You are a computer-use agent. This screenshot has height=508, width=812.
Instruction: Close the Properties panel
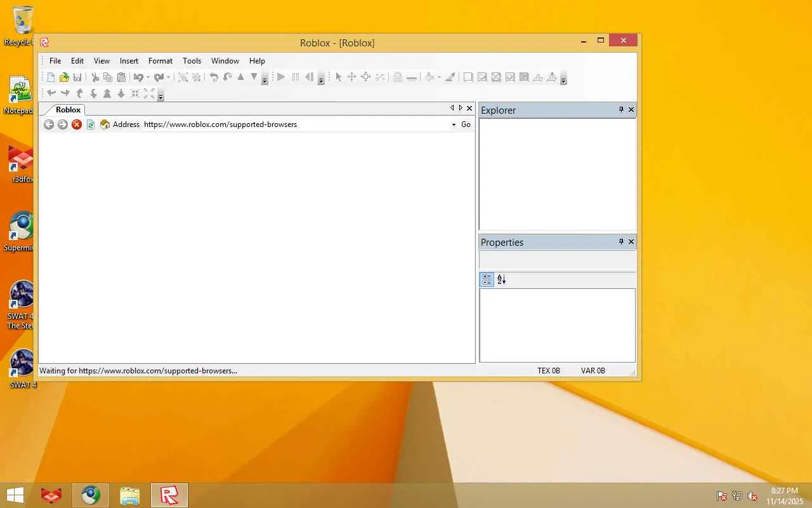631,241
